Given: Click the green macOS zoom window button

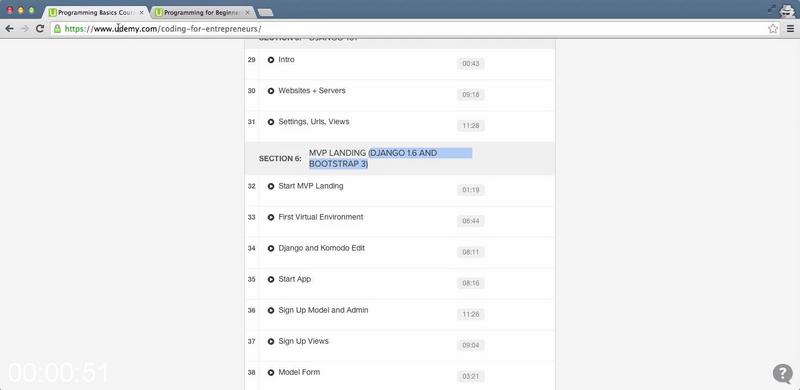Looking at the screenshot, I should pyautogui.click(x=31, y=10).
